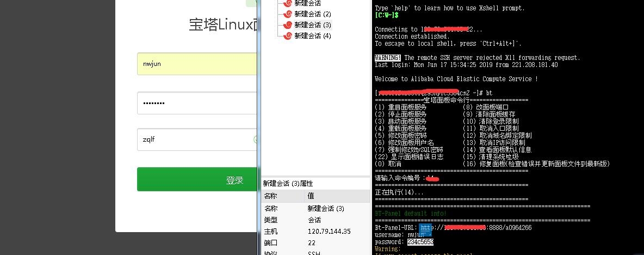This screenshot has height=255, width=644.
Task: Click terminal line (7) 强制修改MySQL密码
Action: click(408, 150)
